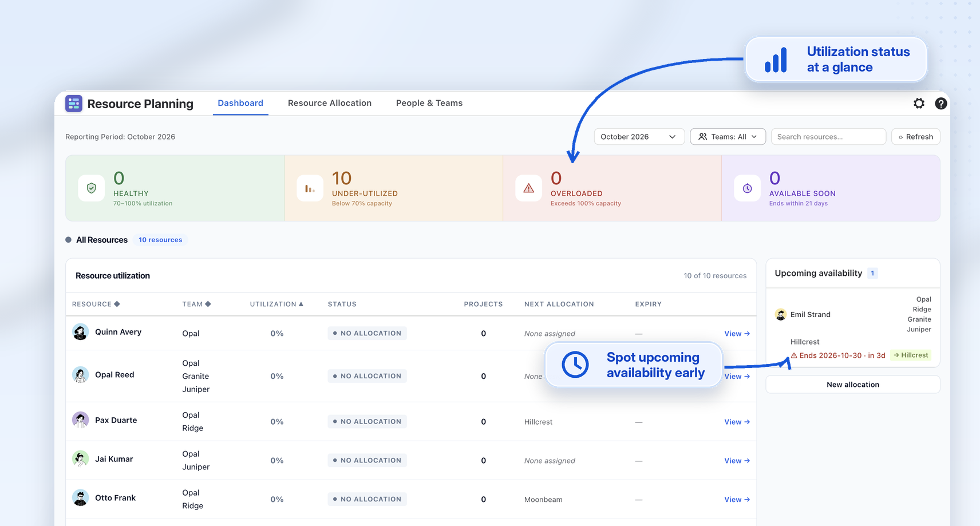Click Opal Reed's avatar
The width and height of the screenshot is (980, 526).
coord(80,375)
